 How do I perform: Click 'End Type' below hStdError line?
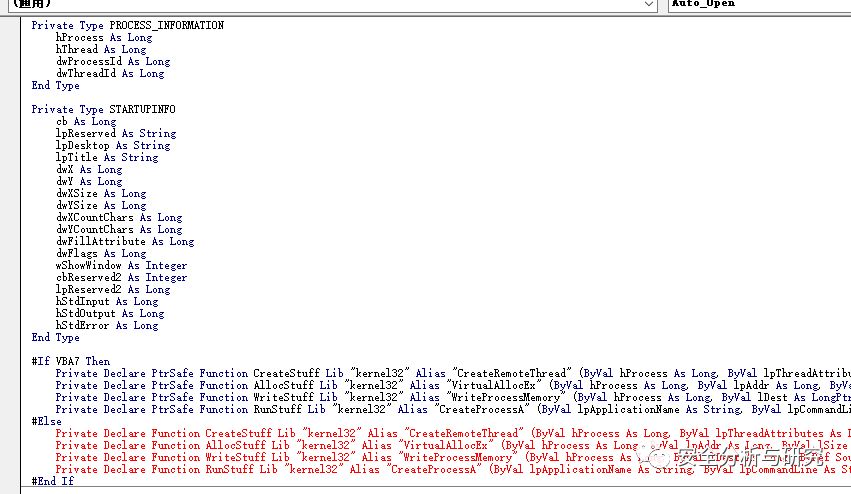(55, 337)
